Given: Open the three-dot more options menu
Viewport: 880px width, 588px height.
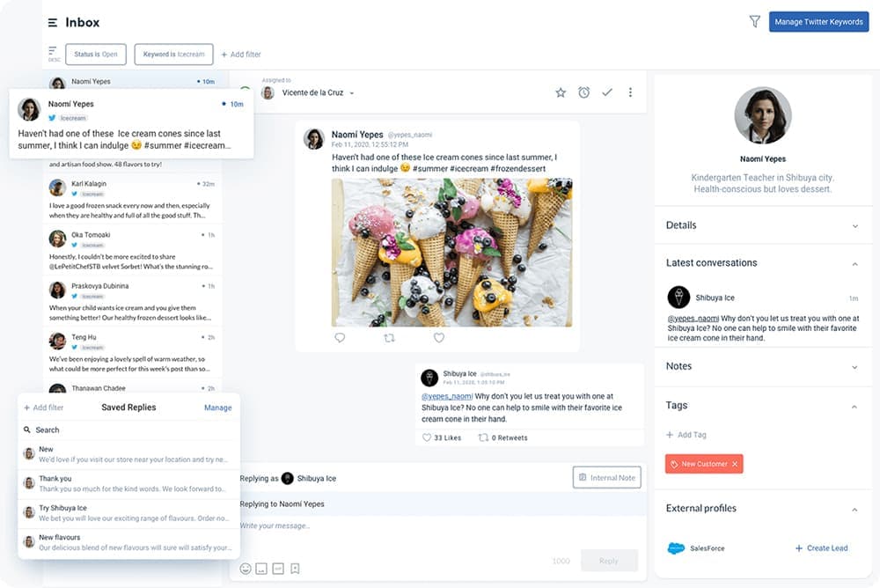Looking at the screenshot, I should 630,92.
